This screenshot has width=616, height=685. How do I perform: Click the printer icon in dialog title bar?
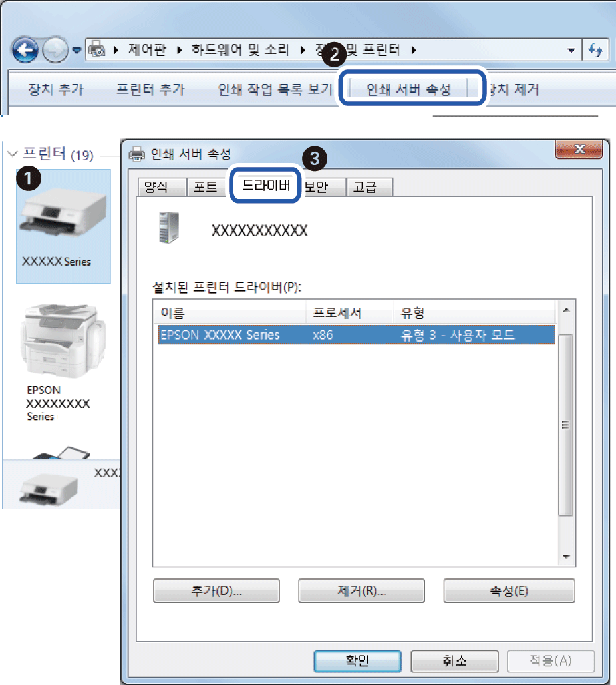[x=136, y=154]
